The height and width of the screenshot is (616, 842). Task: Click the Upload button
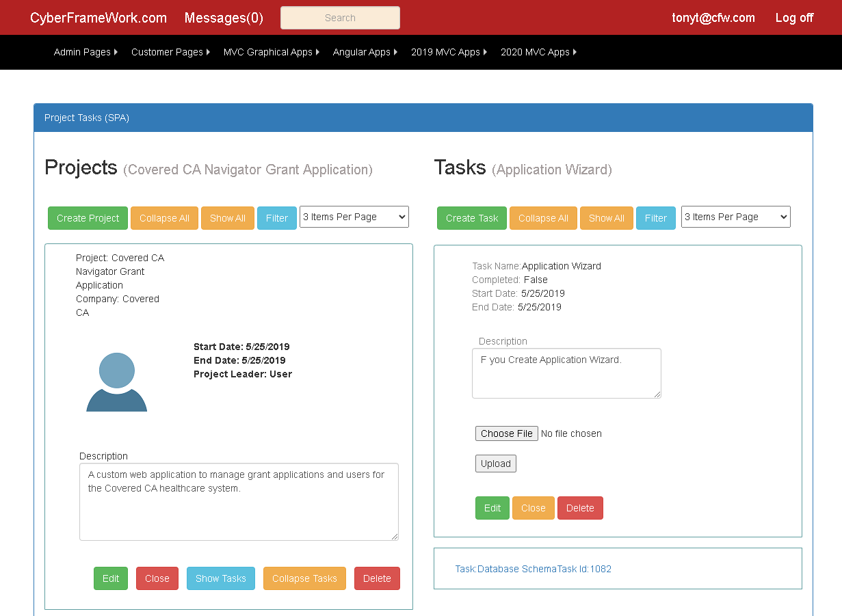tap(496, 464)
